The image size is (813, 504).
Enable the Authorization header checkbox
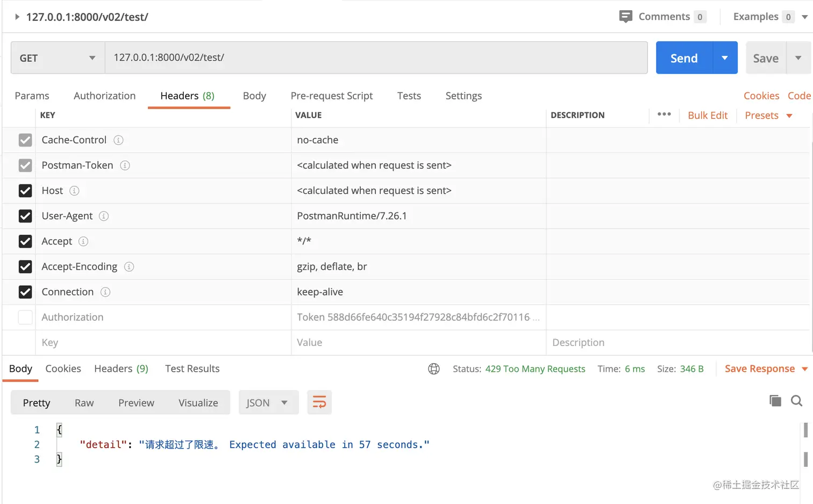pyautogui.click(x=25, y=317)
